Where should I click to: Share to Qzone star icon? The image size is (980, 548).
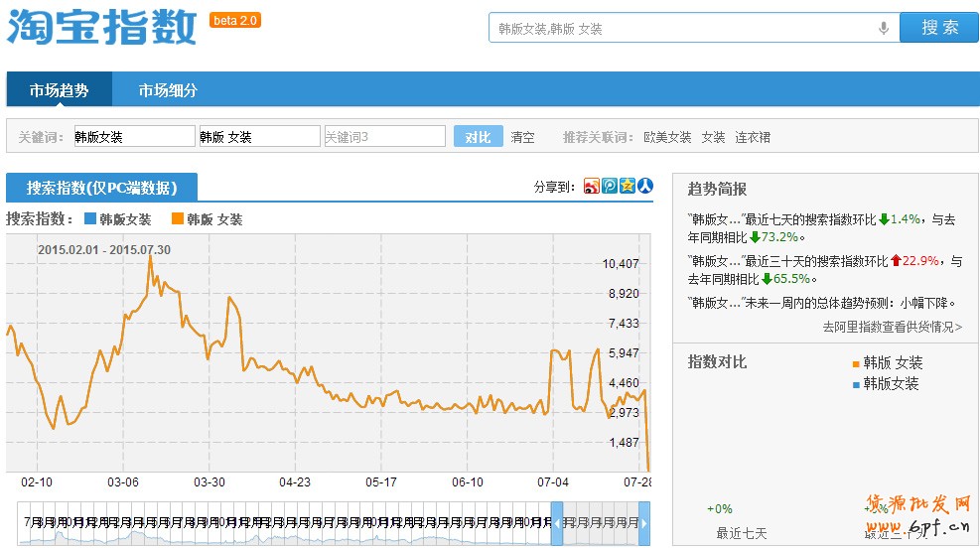628,186
